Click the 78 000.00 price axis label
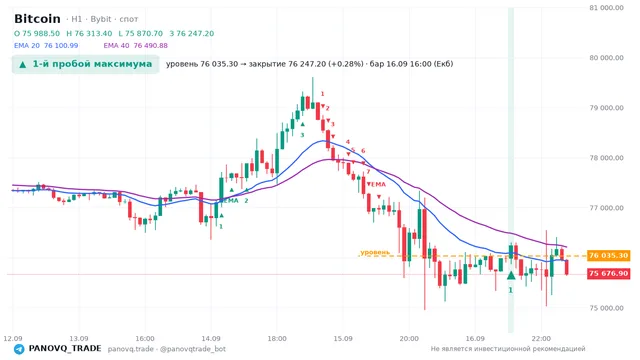640x360 pixels. point(606,158)
